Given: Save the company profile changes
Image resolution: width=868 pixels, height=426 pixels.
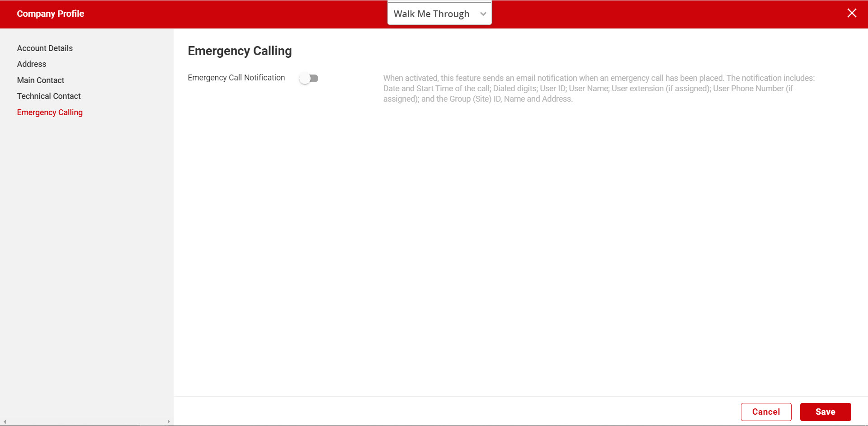Looking at the screenshot, I should click(826, 412).
